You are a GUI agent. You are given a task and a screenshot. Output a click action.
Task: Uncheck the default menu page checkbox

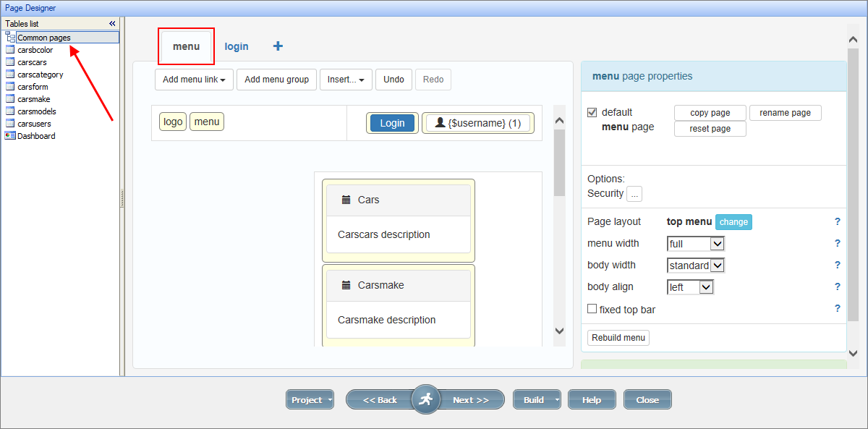click(x=592, y=112)
